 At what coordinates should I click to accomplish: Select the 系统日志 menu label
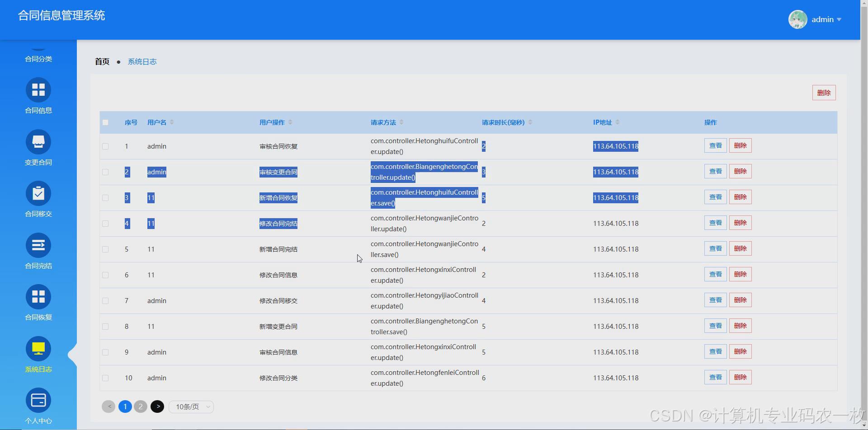point(38,369)
